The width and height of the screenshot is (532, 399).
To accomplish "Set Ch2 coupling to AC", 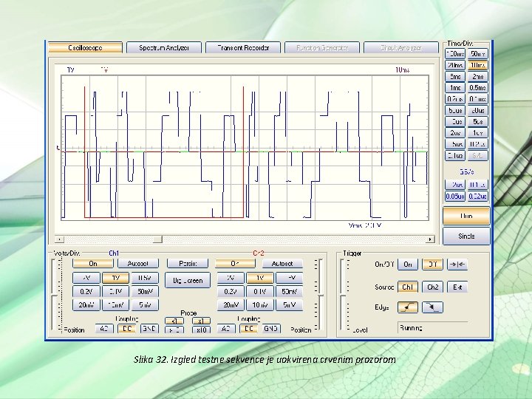I will coord(226,328).
